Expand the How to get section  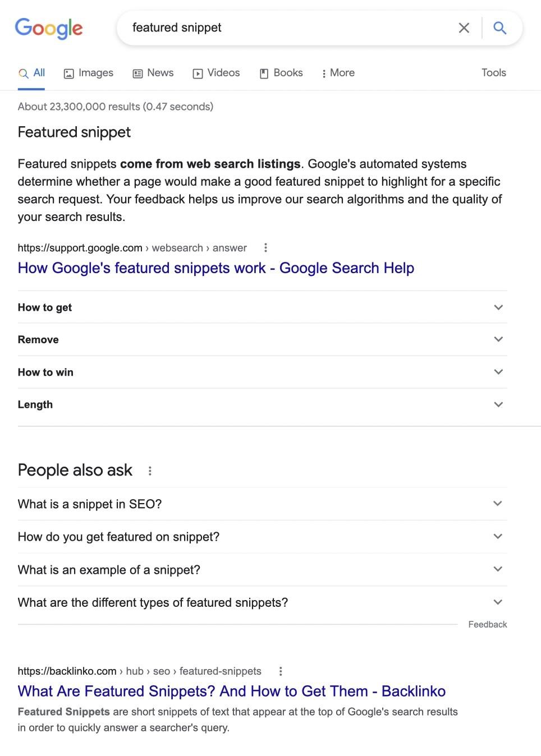tap(498, 307)
